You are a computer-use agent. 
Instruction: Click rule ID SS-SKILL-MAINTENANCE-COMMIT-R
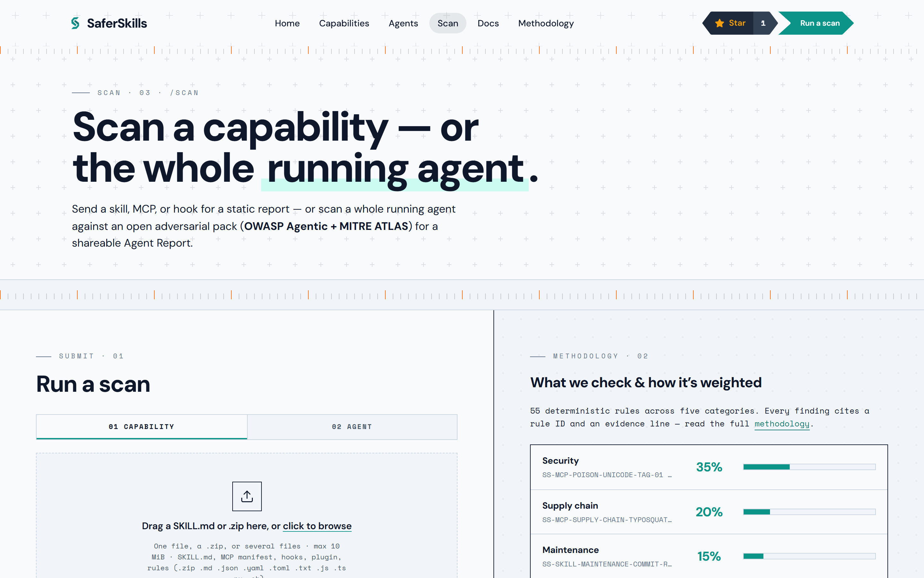coord(607,564)
